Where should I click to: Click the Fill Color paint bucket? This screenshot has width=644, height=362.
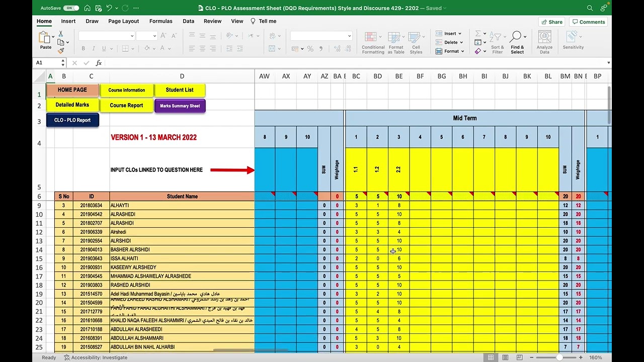pos(147,49)
